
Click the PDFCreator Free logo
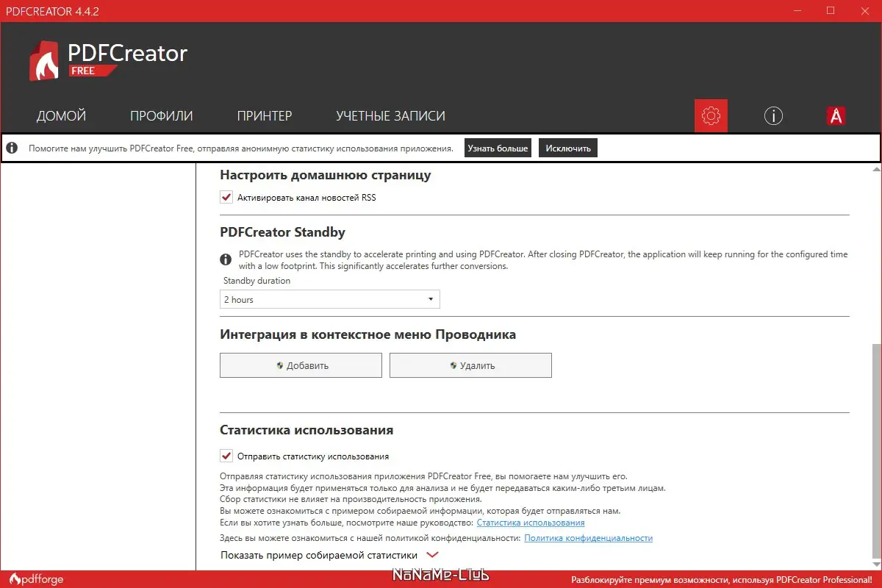pyautogui.click(x=108, y=60)
